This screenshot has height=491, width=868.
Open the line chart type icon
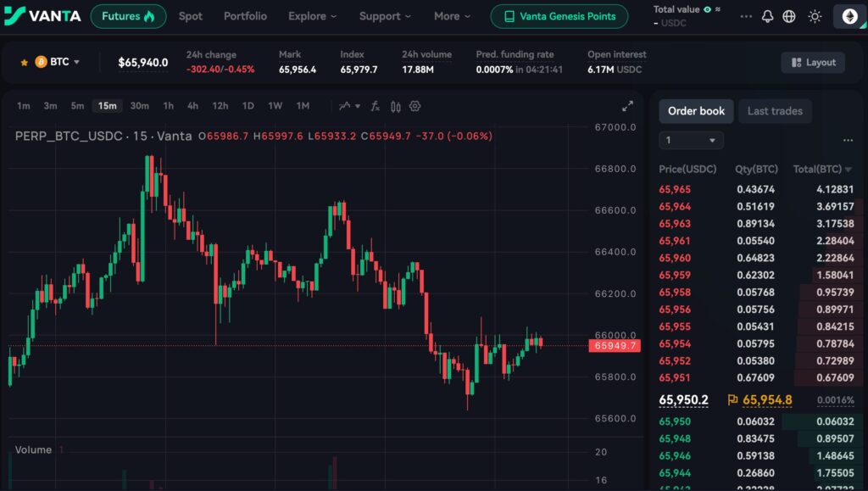point(345,106)
